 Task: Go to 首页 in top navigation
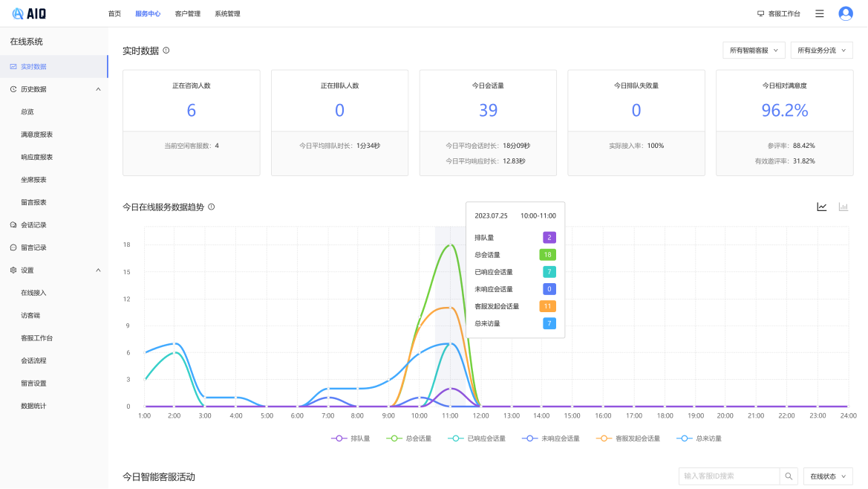tap(114, 14)
